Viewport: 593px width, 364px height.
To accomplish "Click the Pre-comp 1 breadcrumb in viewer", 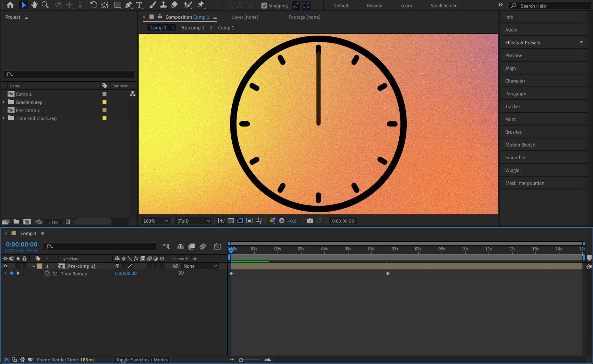I will pos(192,28).
